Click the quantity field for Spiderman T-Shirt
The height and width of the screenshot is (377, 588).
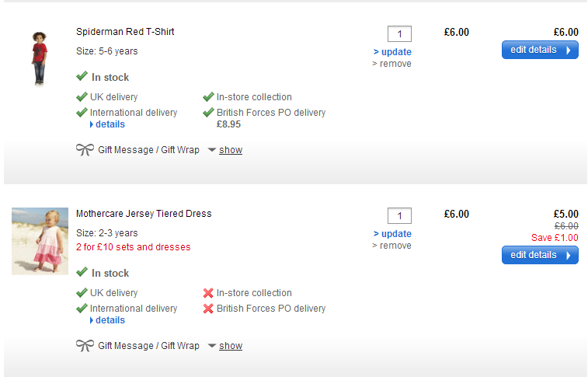[x=399, y=33]
